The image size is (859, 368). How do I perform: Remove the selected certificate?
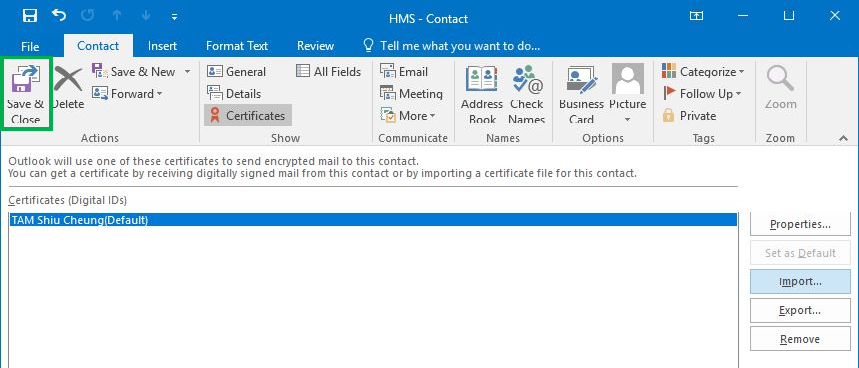coord(800,339)
